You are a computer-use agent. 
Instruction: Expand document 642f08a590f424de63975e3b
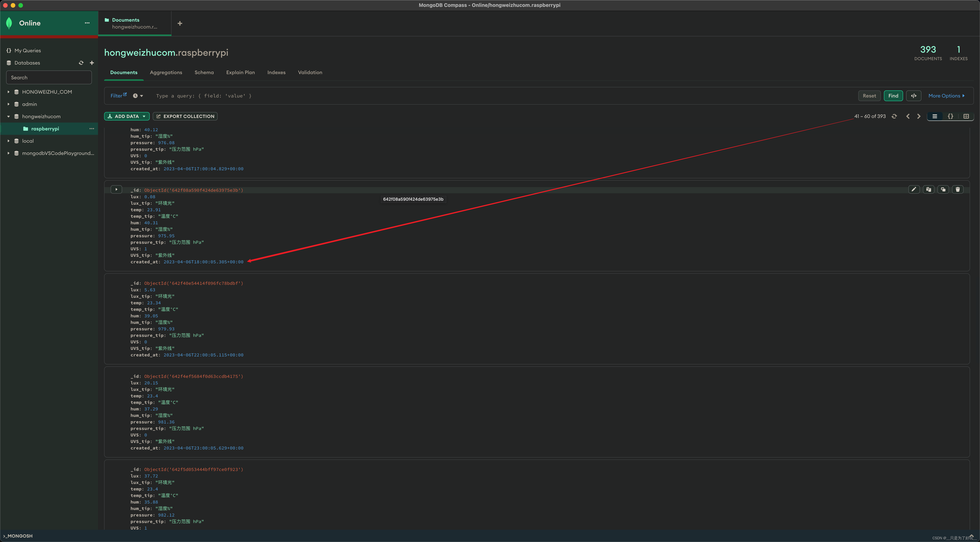116,190
